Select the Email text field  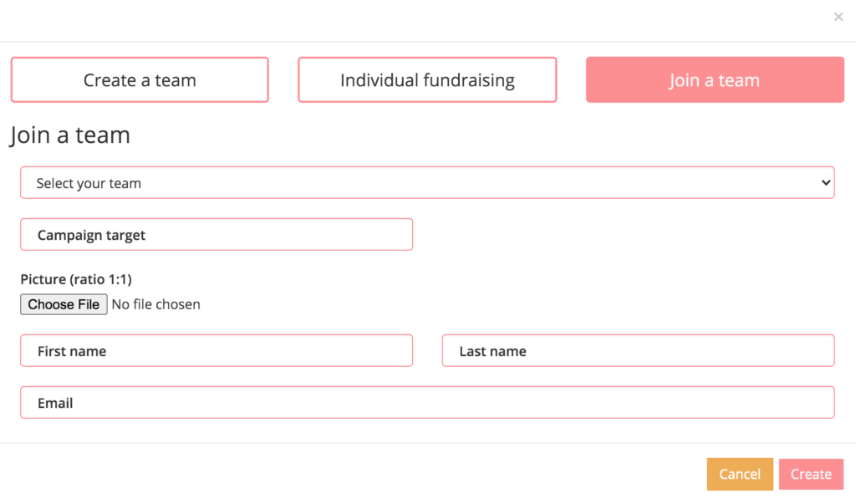coord(427,403)
